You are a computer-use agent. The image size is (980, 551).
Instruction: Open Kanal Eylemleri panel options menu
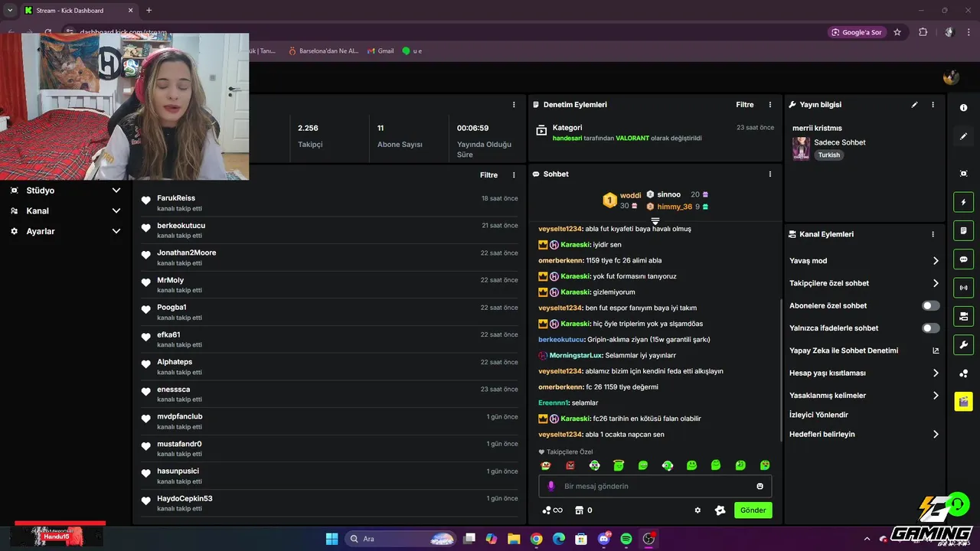pos(933,234)
